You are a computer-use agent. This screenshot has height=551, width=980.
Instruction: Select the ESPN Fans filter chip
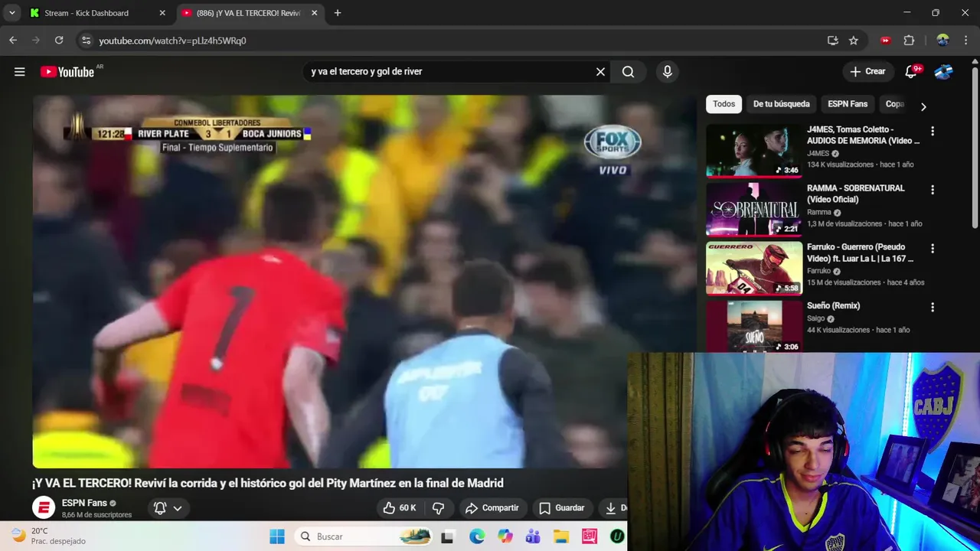pyautogui.click(x=848, y=104)
